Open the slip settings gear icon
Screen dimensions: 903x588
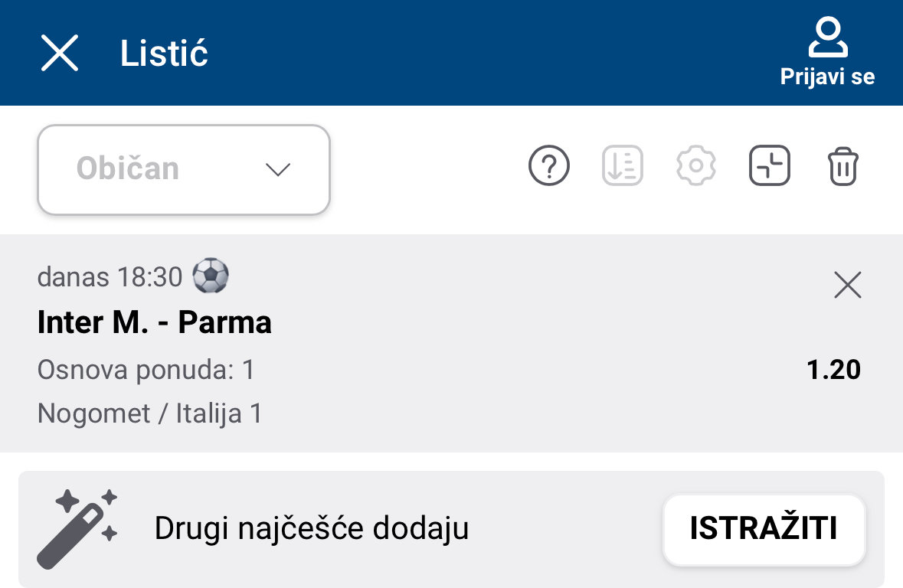[695, 166]
